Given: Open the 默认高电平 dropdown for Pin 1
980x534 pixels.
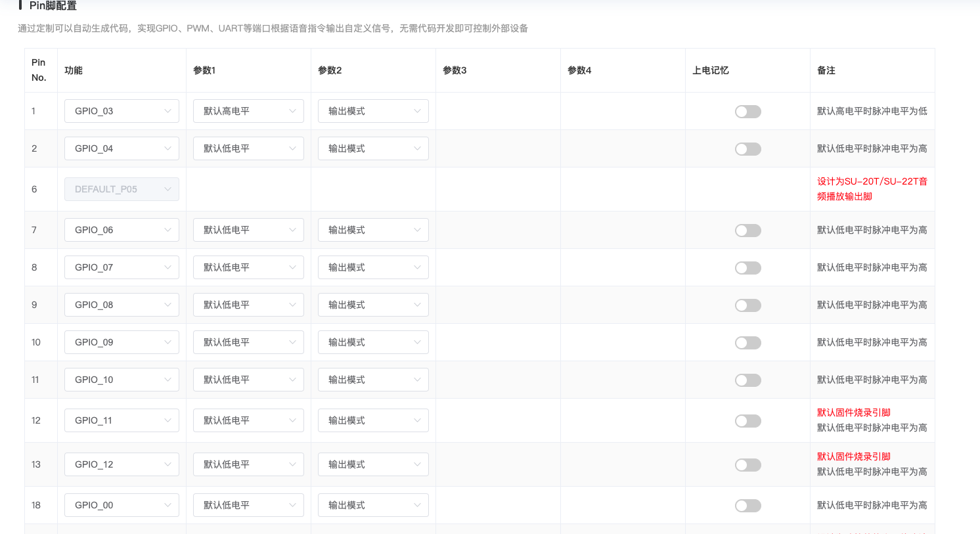Looking at the screenshot, I should pos(248,111).
